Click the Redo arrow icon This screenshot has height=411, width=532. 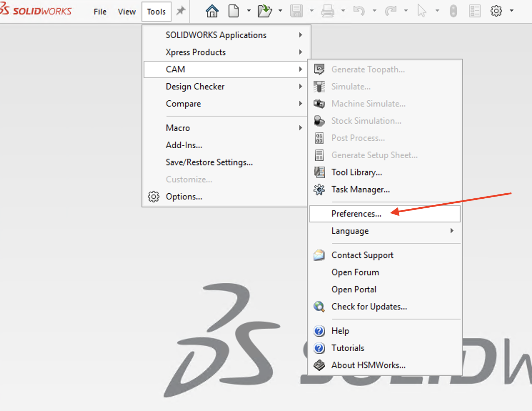(x=390, y=11)
